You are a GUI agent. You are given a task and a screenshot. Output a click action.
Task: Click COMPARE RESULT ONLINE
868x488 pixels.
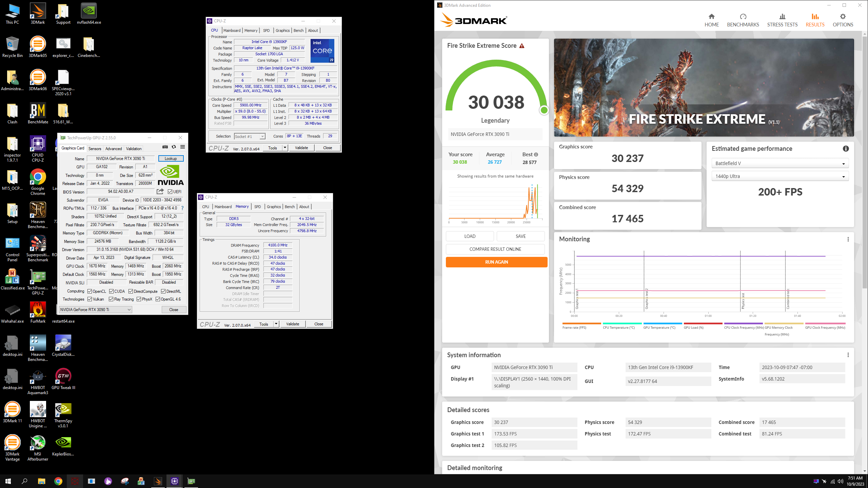click(x=495, y=249)
